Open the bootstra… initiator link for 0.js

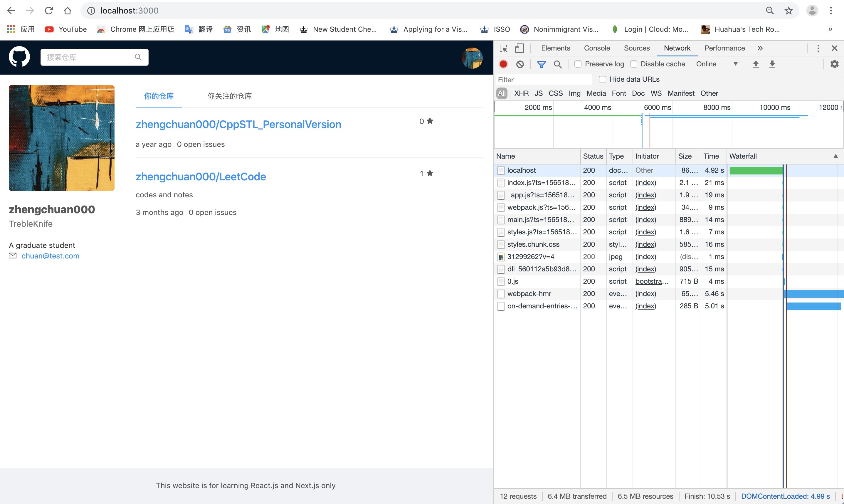[x=652, y=281]
